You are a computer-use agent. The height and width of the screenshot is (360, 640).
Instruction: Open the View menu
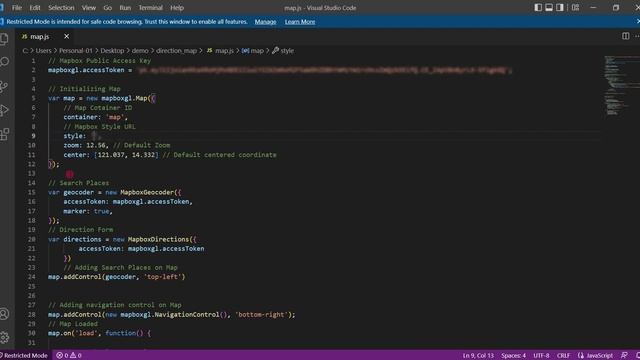click(89, 8)
